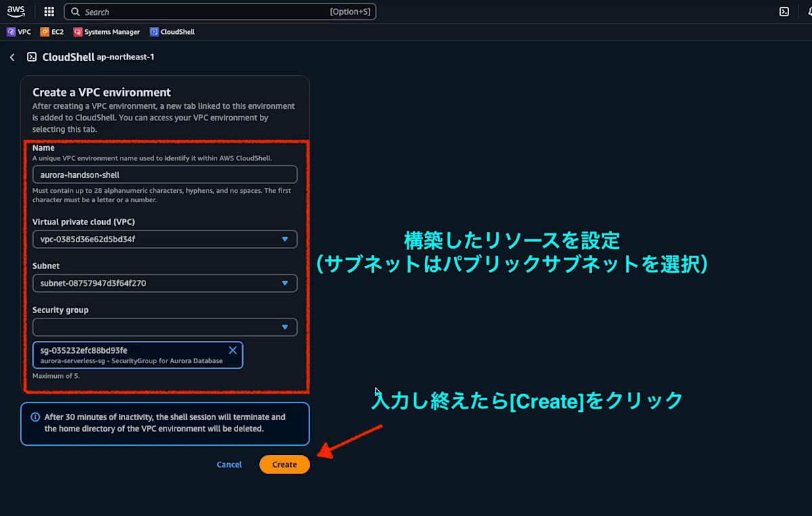Click the Systems Manager icon in favorites bar
This screenshot has width=812, height=516.
pyautogui.click(x=78, y=32)
